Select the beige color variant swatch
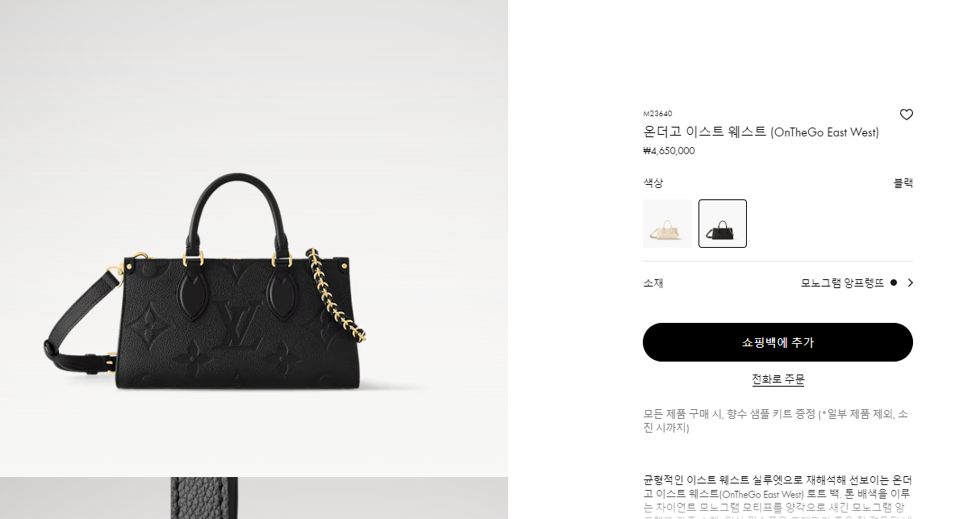Image resolution: width=980 pixels, height=519 pixels. tap(667, 224)
